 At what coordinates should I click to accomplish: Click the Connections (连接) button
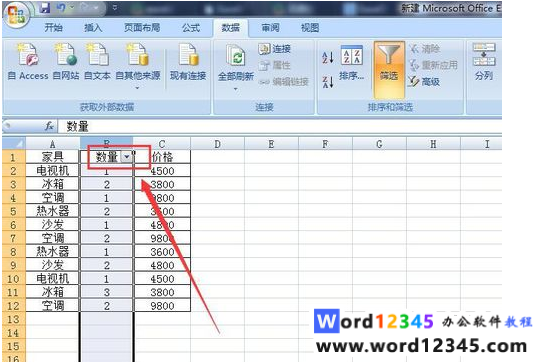point(275,49)
